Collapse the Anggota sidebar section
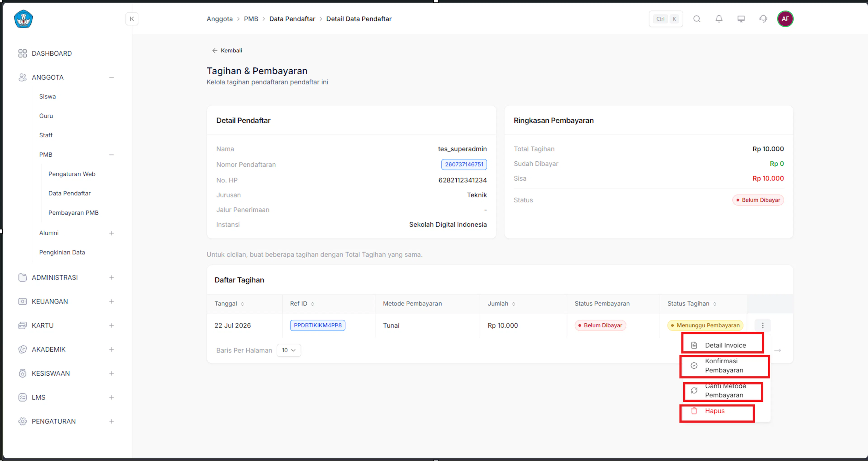This screenshot has height=461, width=868. point(111,77)
